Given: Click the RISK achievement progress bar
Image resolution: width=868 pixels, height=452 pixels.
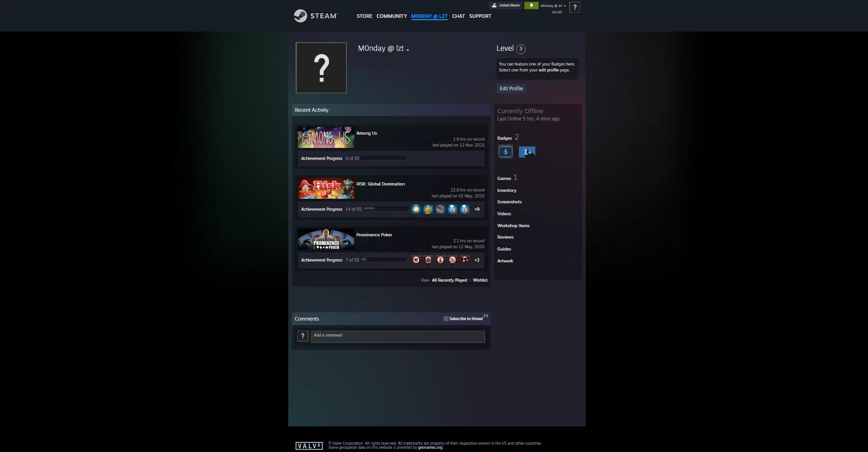Looking at the screenshot, I should tap(386, 209).
